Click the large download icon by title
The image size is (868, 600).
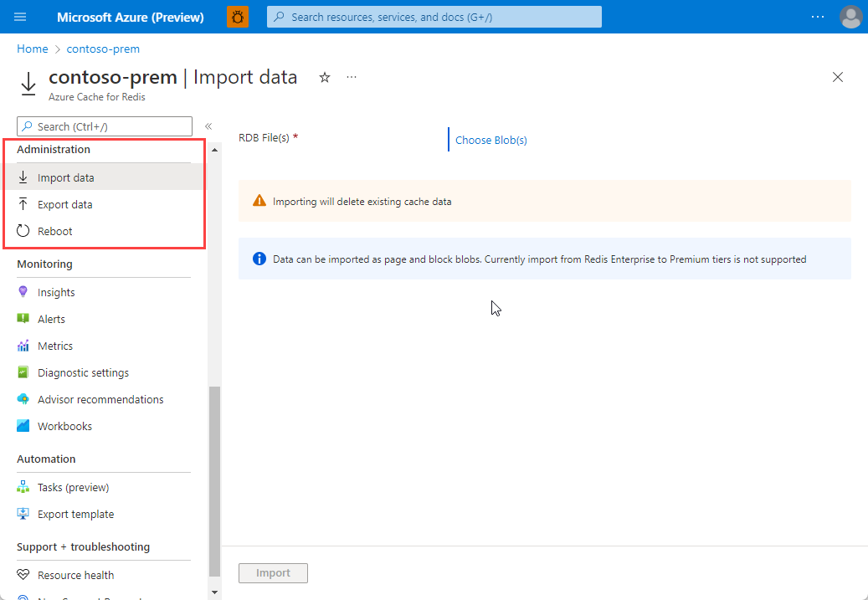28,84
